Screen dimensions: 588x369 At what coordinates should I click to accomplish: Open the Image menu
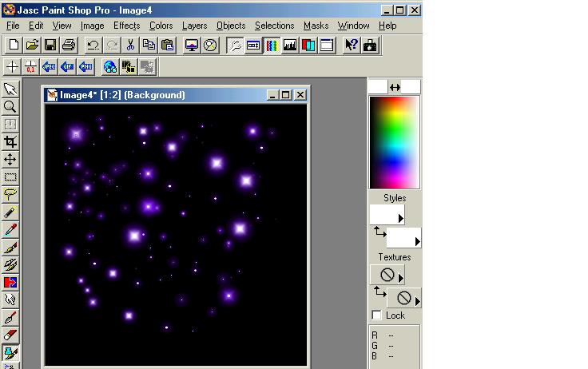(92, 26)
